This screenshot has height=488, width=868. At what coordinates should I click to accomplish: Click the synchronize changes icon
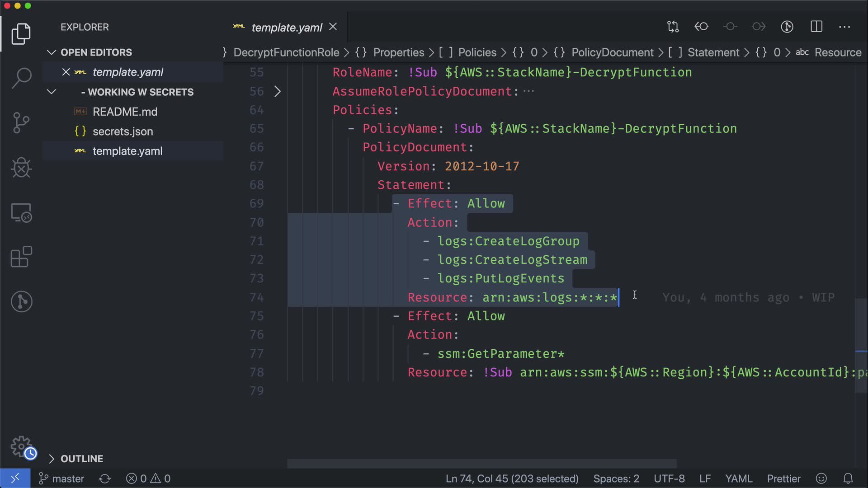(x=105, y=479)
